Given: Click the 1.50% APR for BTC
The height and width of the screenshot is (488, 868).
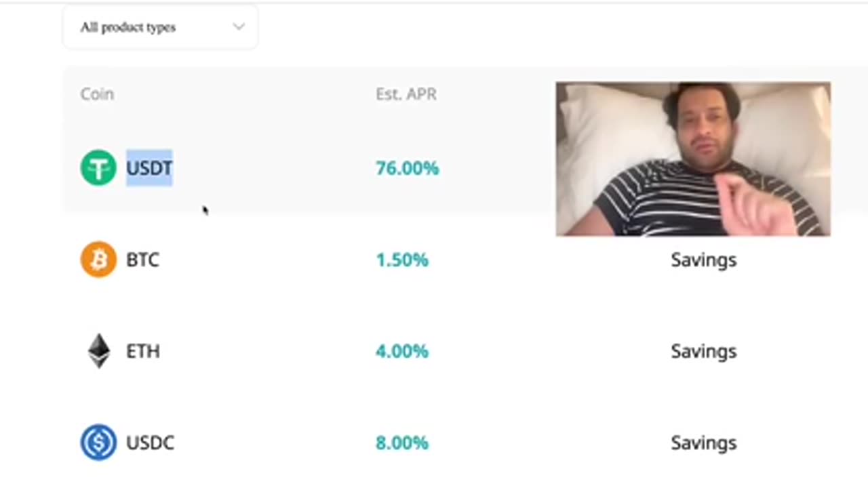Looking at the screenshot, I should (x=401, y=260).
